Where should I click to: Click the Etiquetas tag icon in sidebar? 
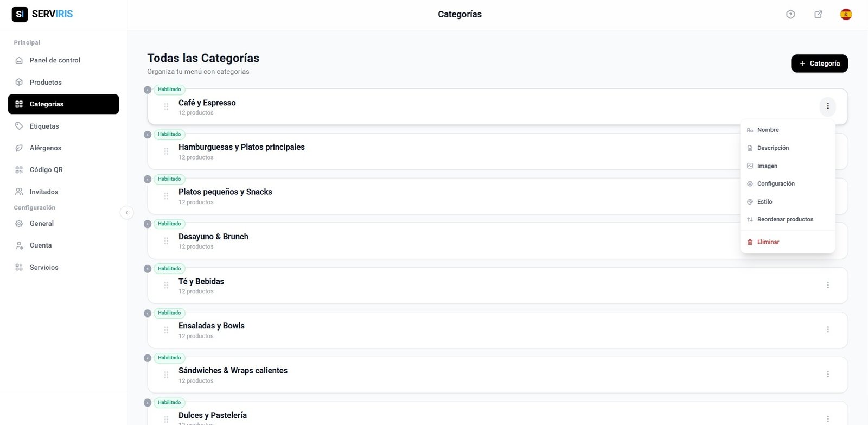pos(19,126)
